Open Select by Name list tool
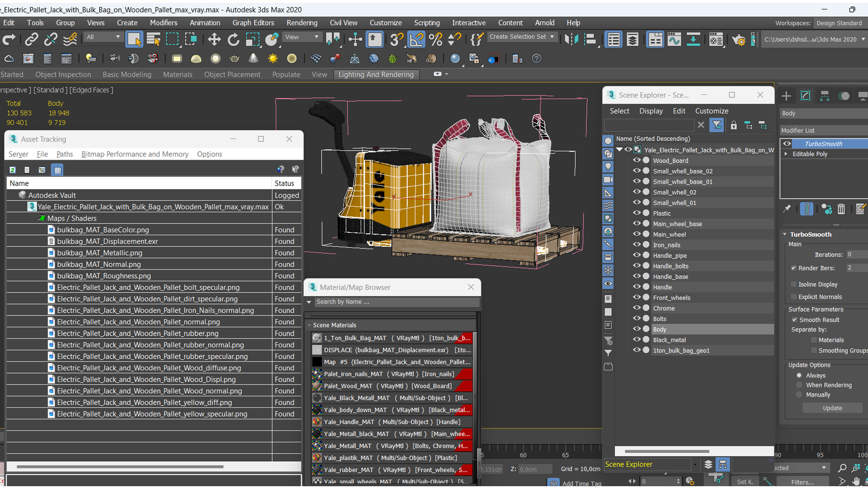This screenshot has height=488, width=868. coord(154,40)
